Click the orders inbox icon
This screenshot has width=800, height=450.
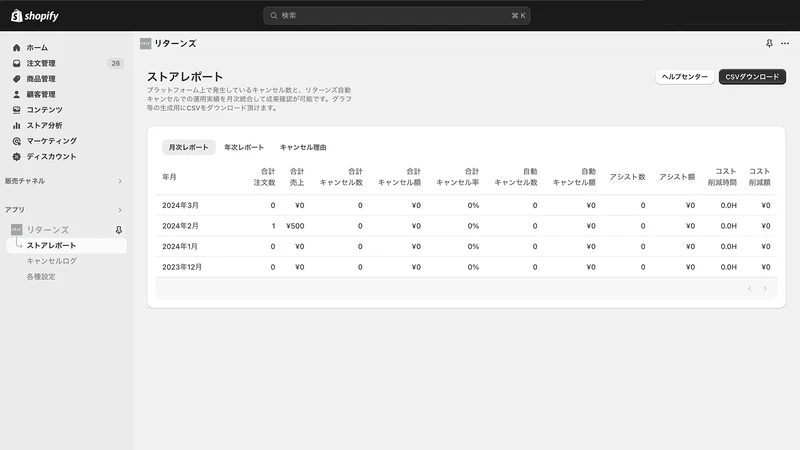pyautogui.click(x=16, y=63)
